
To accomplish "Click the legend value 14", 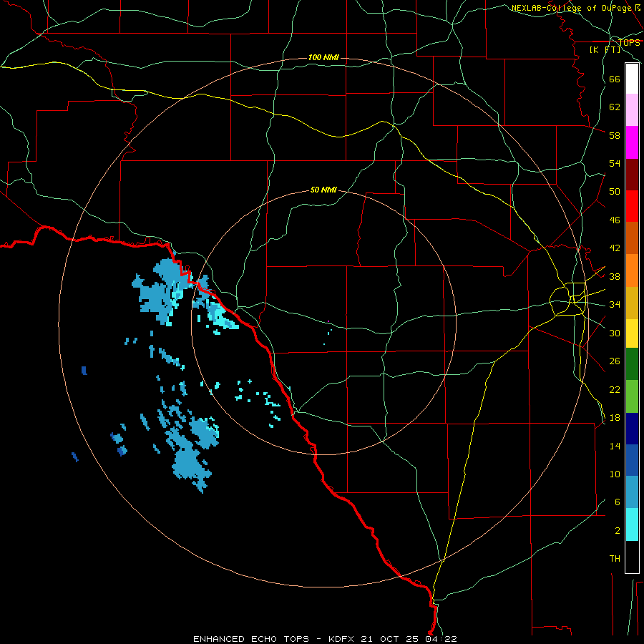I will [615, 446].
